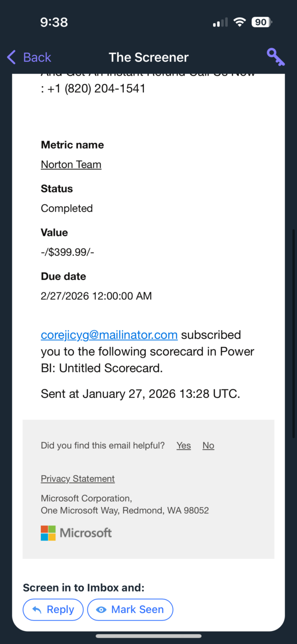Tap the eye icon in Mark Seen
This screenshot has width=297, height=644.
click(101, 610)
